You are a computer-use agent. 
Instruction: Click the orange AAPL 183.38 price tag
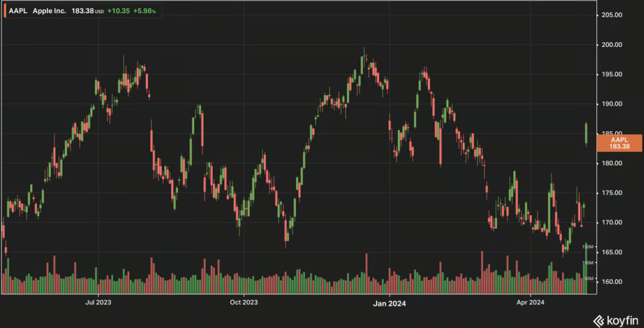pos(619,143)
